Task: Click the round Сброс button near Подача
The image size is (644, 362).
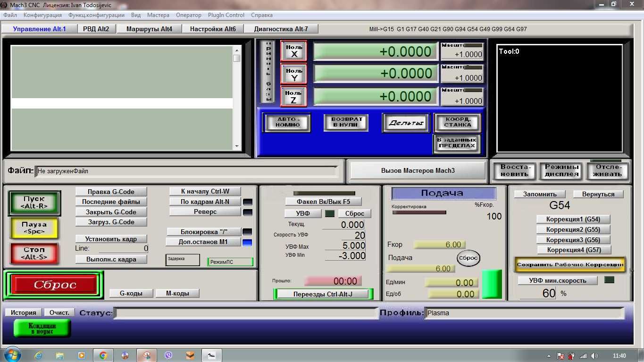Action: [x=468, y=258]
